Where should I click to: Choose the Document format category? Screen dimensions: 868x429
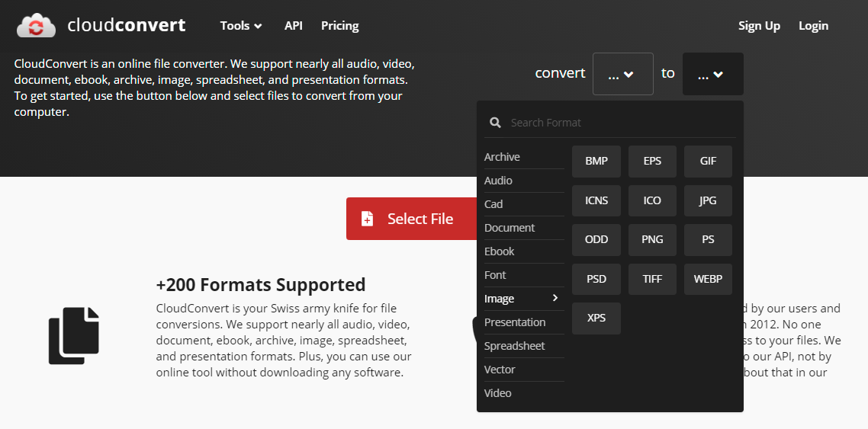tap(510, 228)
